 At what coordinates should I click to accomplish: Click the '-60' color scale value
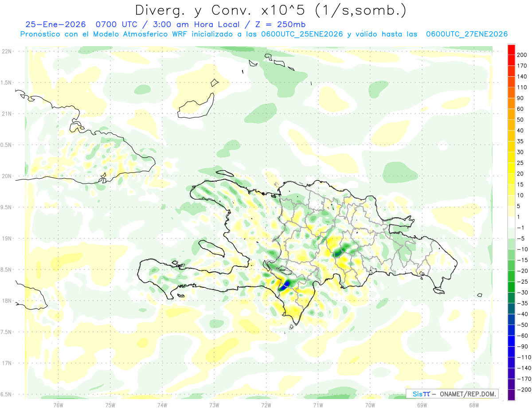pos(523,336)
